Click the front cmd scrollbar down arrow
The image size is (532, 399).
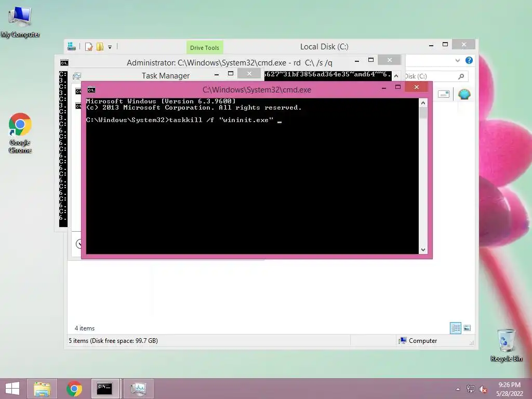pos(423,250)
